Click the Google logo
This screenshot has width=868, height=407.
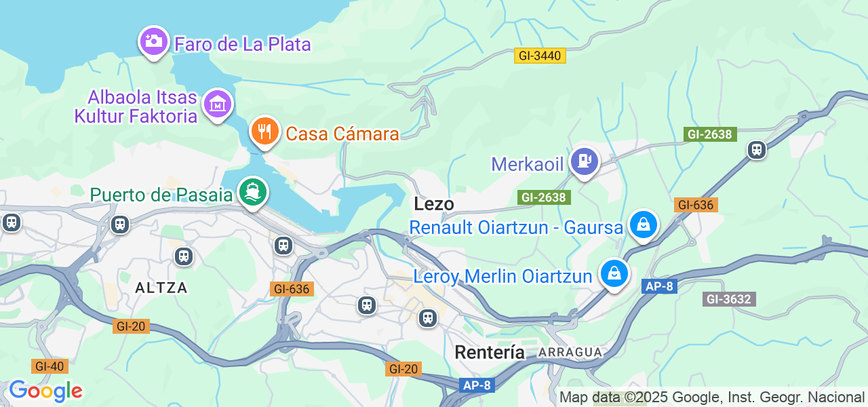(45, 391)
